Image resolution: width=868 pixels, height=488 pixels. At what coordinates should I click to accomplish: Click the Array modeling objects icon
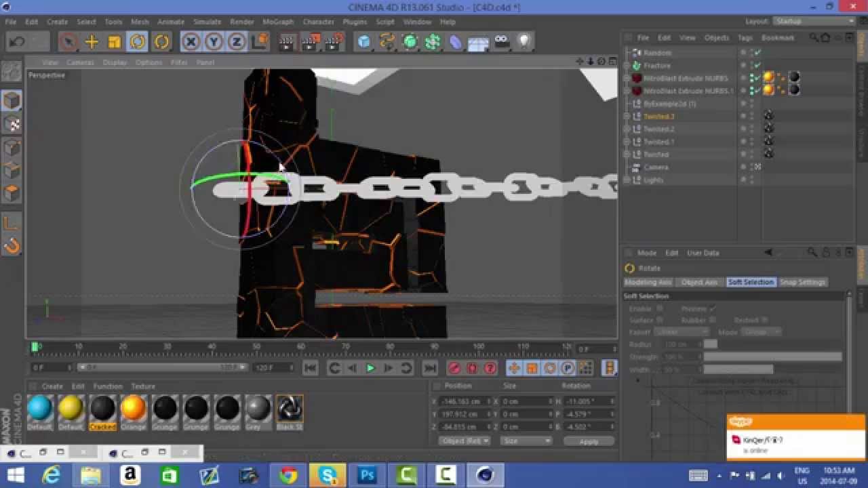point(433,42)
